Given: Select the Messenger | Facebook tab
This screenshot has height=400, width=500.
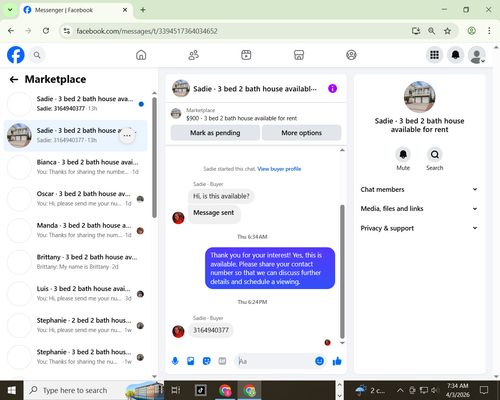Looking at the screenshot, I should 76,10.
